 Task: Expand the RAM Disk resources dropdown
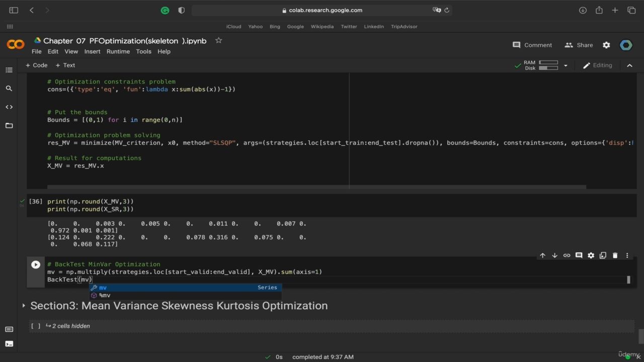point(566,65)
